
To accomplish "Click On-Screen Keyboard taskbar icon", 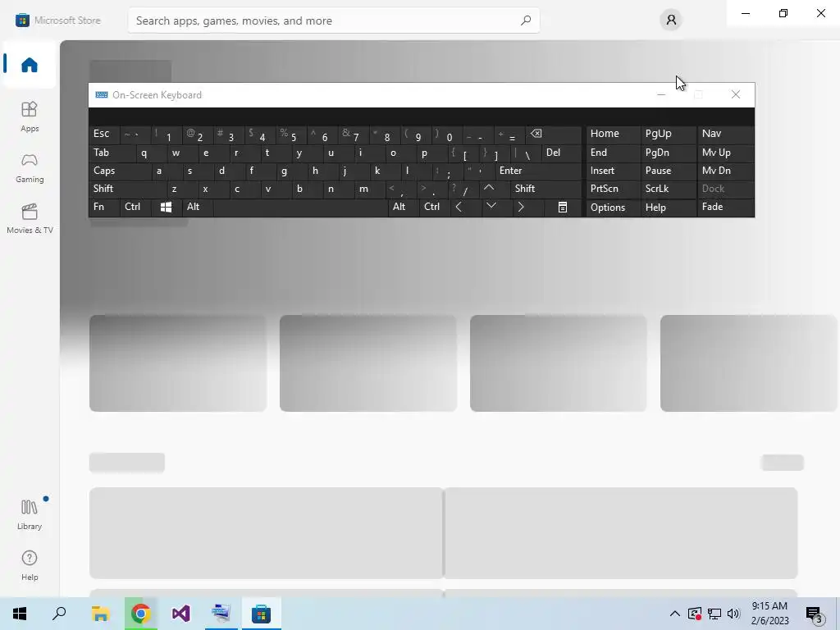I will [221, 614].
